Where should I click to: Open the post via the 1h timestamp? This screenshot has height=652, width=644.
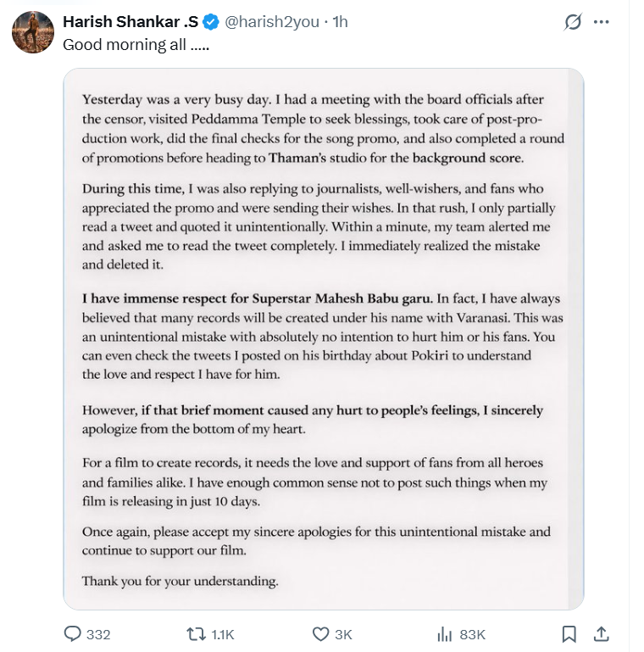pos(340,23)
